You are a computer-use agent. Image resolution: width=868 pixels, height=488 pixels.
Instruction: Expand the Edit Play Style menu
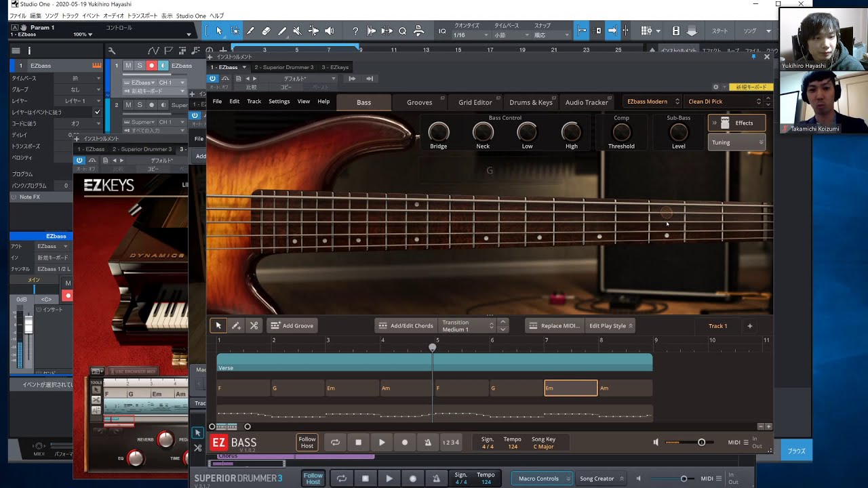coord(610,326)
